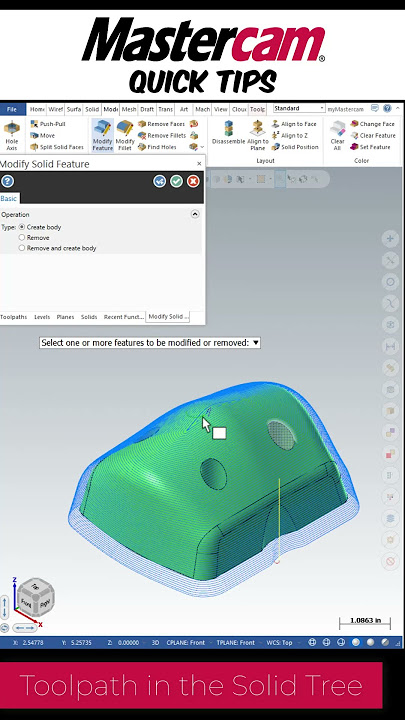Open the Machine ribbon tab

pos(202,109)
